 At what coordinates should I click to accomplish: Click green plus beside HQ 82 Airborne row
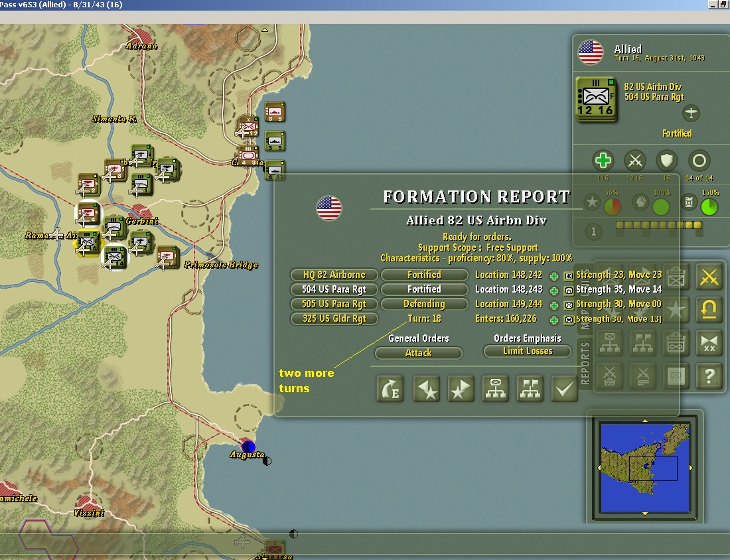click(x=554, y=276)
